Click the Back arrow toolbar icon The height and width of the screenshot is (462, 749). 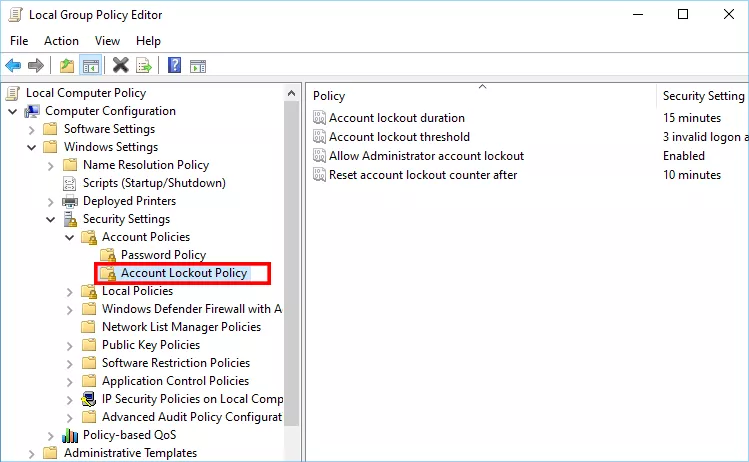(x=13, y=65)
